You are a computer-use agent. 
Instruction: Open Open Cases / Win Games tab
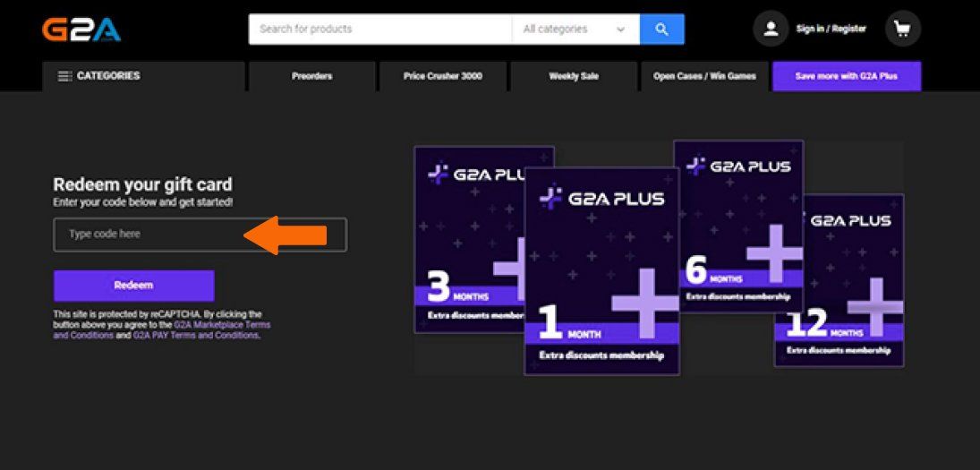(704, 76)
